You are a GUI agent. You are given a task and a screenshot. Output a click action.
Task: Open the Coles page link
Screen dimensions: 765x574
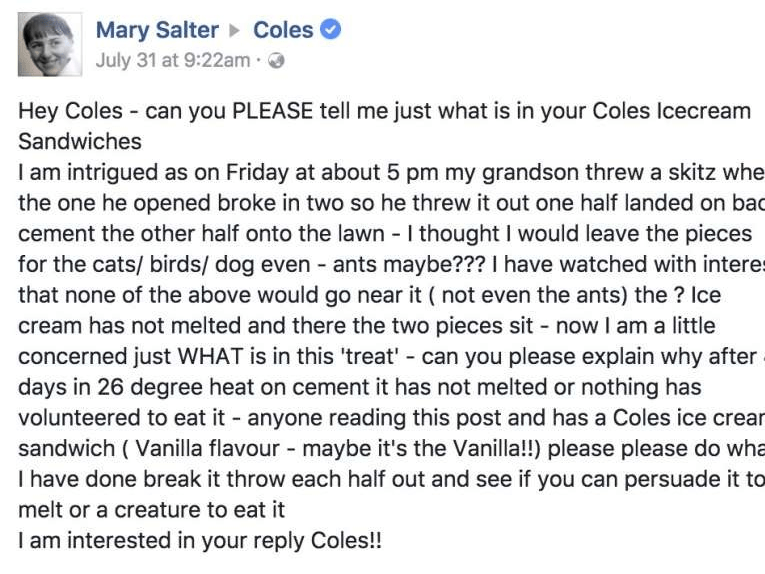(x=283, y=30)
